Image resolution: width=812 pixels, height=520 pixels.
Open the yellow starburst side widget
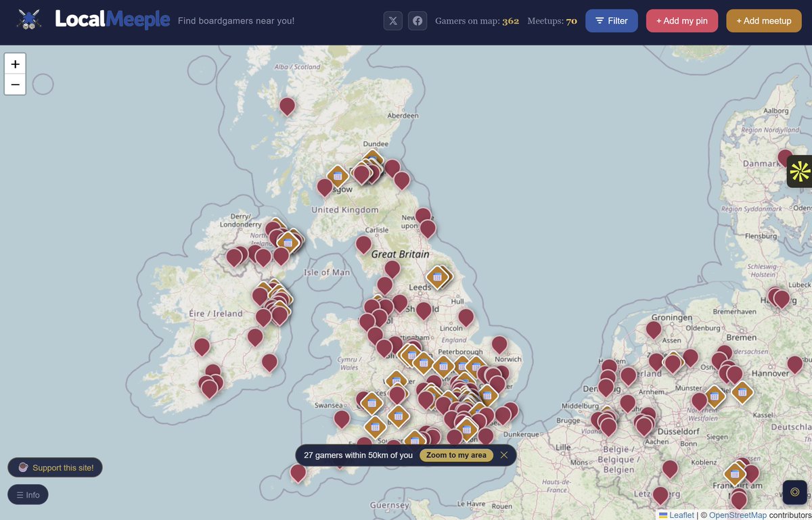tap(800, 171)
